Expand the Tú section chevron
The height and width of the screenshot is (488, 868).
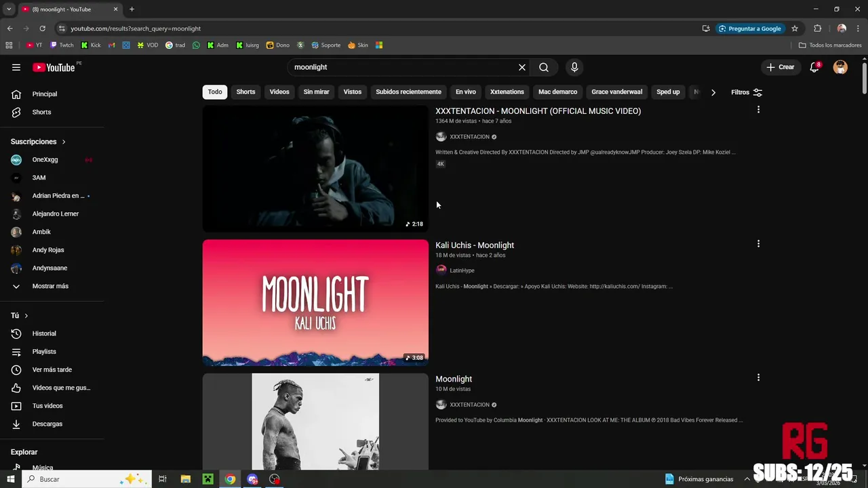tap(26, 316)
